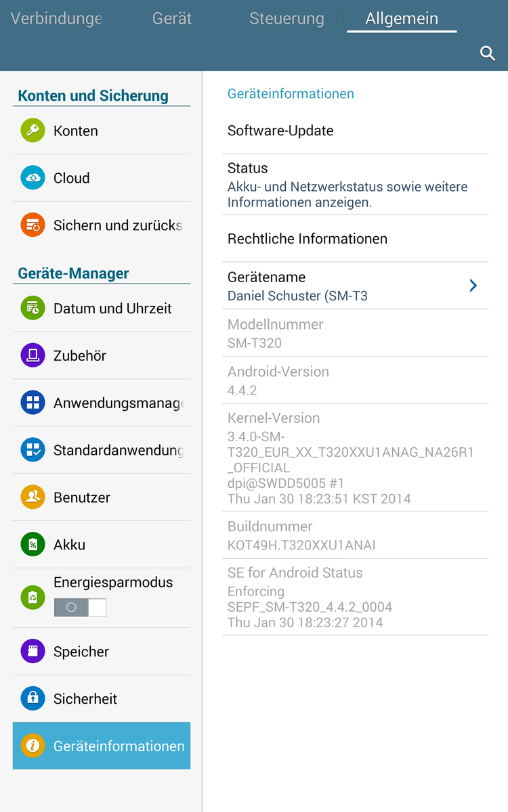
Task: Select Standardanwendungen in the sidebar
Action: [102, 450]
